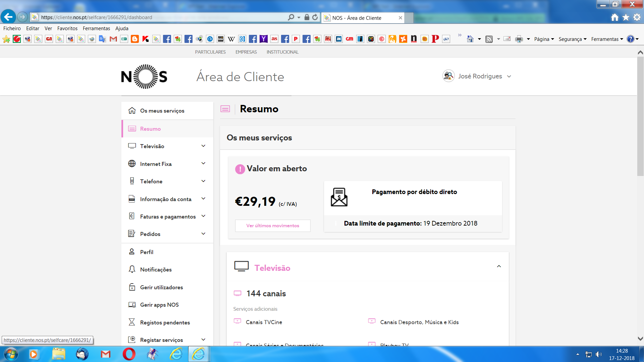
Task: Expand Faturas e pagamentos section
Action: (x=203, y=216)
